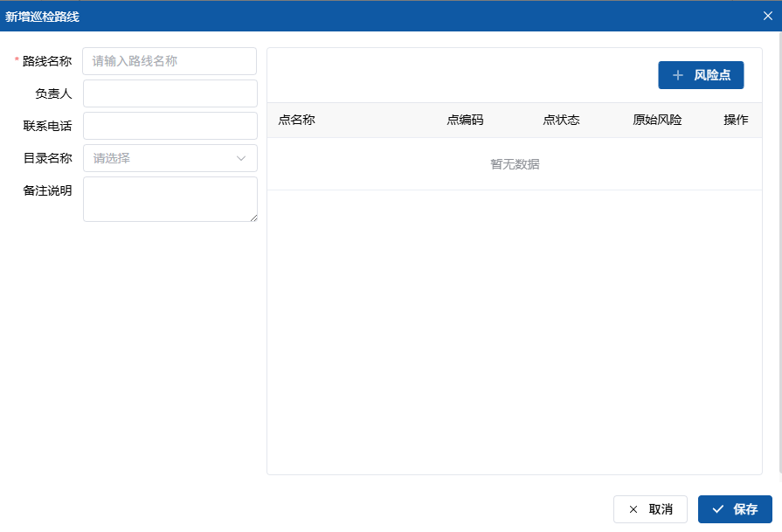Focus the 路线名称 input field
This screenshot has width=782, height=532.
pyautogui.click(x=170, y=61)
